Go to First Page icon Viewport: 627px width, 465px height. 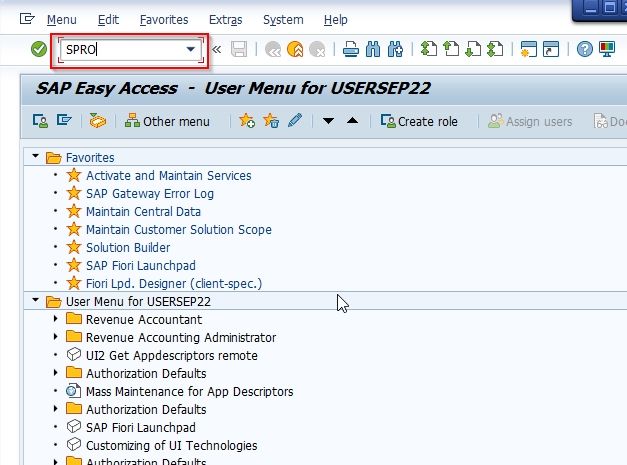point(429,50)
